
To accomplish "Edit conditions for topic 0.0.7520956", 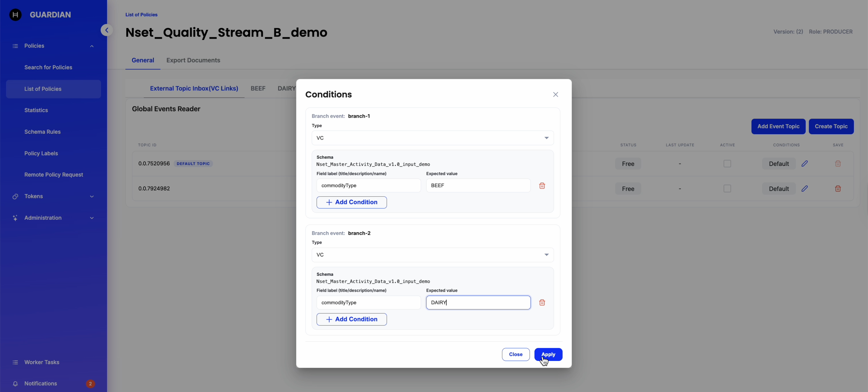I will coord(804,163).
